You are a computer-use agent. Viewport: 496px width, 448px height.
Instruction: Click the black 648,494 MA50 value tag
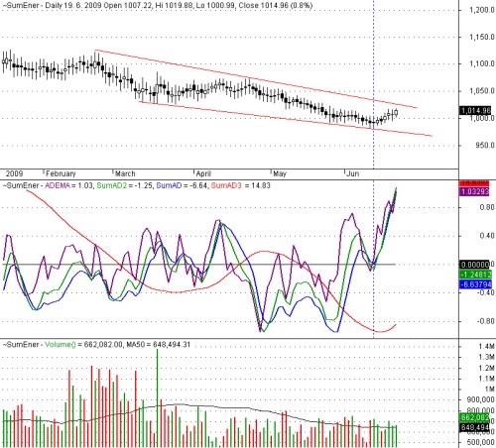(474, 428)
